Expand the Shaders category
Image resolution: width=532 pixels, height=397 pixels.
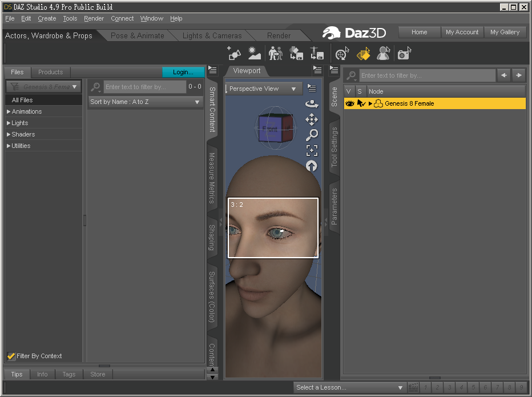click(x=9, y=134)
